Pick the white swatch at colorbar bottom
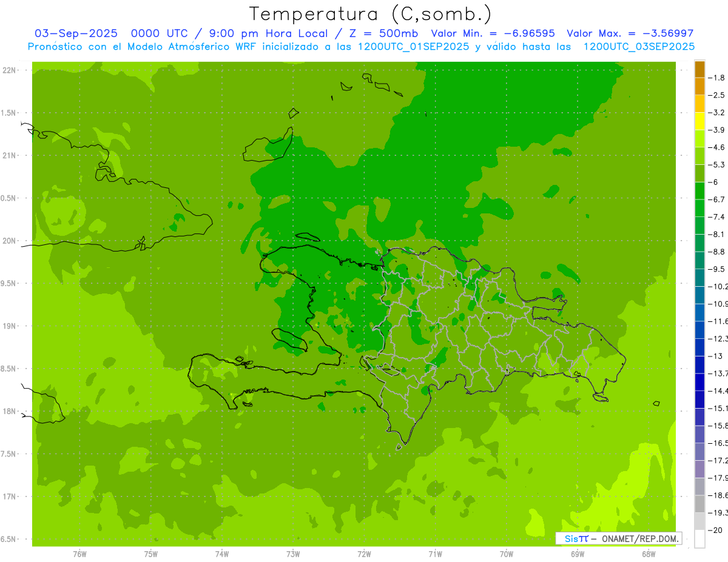Viewport: 728px width, 562px height. [699, 538]
